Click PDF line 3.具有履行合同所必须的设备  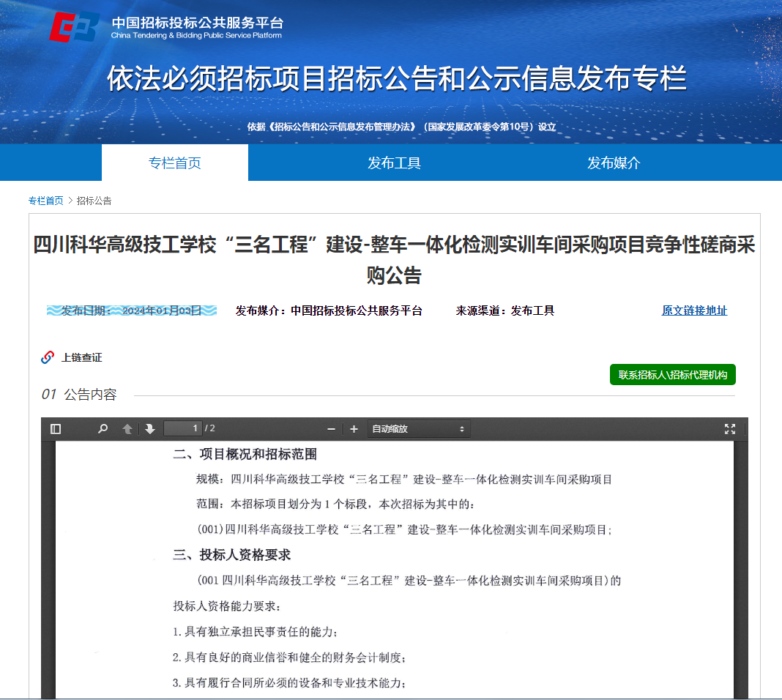point(289,683)
